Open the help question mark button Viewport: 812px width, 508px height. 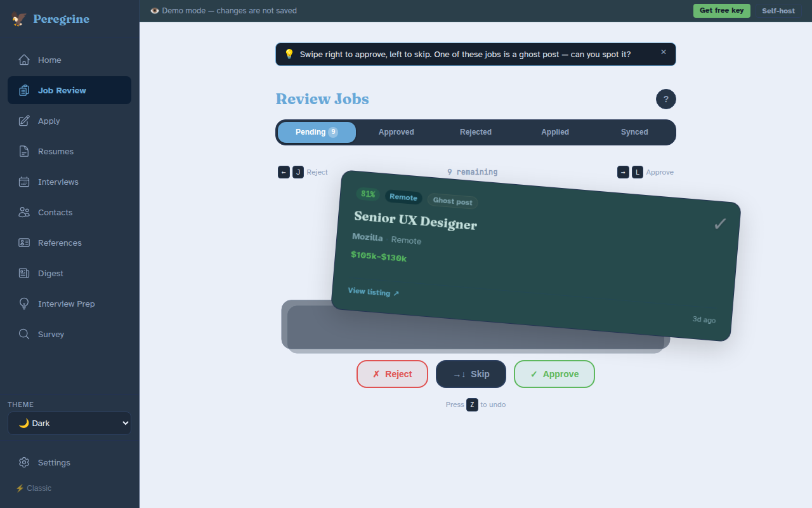[665, 99]
